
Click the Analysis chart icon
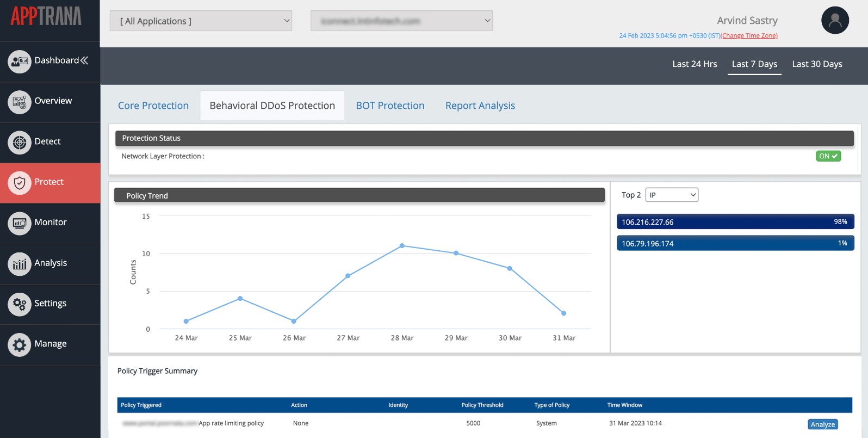(x=20, y=264)
